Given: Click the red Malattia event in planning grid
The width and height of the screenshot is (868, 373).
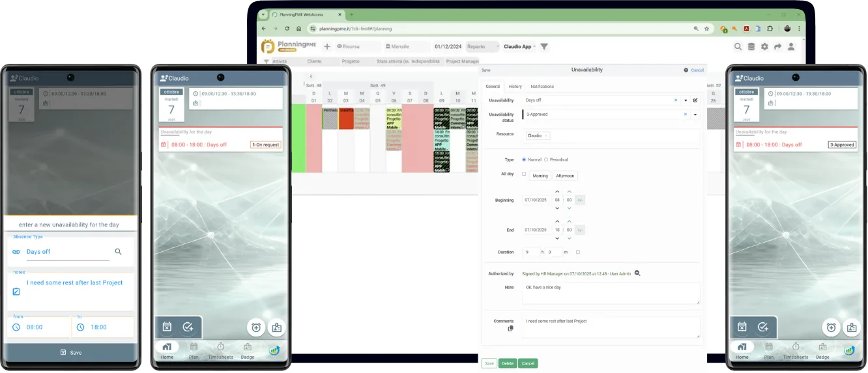Looking at the screenshot, I should (346, 118).
